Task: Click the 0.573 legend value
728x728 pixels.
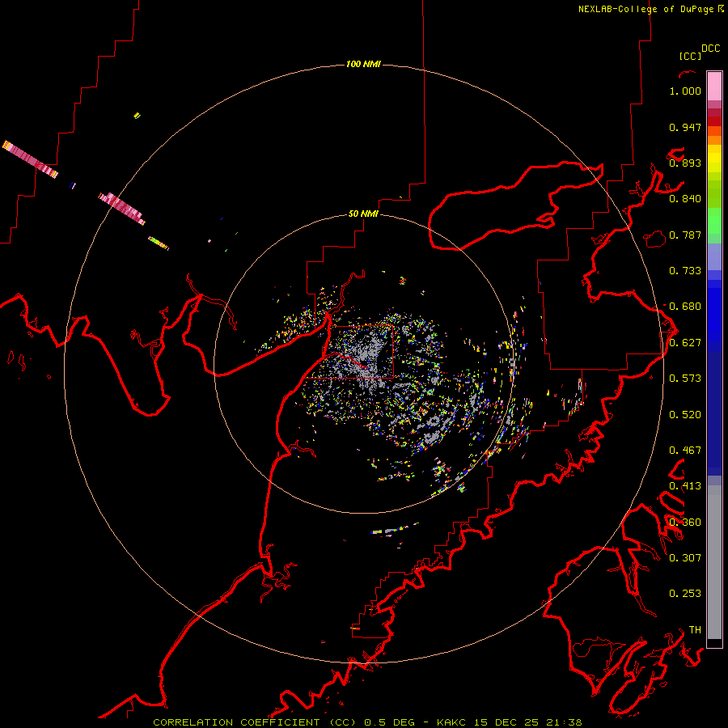Action: click(685, 379)
